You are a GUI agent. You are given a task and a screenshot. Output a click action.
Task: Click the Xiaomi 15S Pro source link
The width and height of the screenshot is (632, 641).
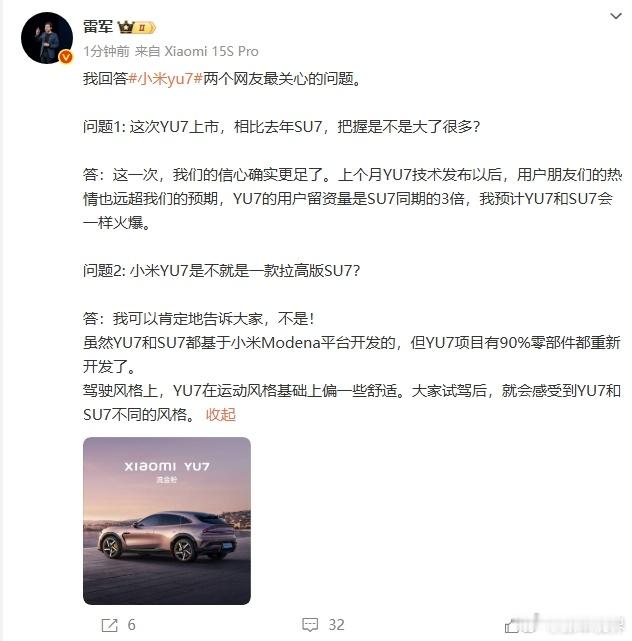(211, 52)
